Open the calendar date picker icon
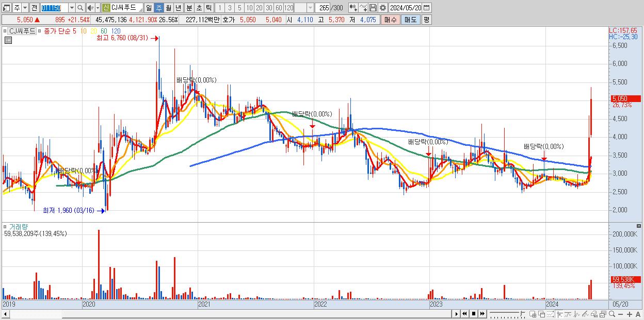The width and height of the screenshot is (644, 320). coord(427,8)
